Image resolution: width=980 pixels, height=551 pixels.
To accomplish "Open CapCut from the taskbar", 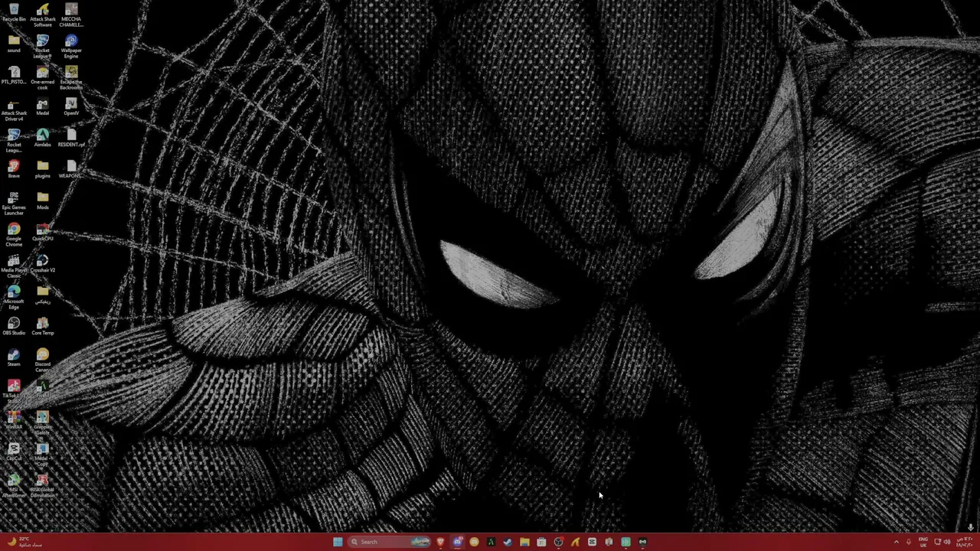I will (x=592, y=542).
